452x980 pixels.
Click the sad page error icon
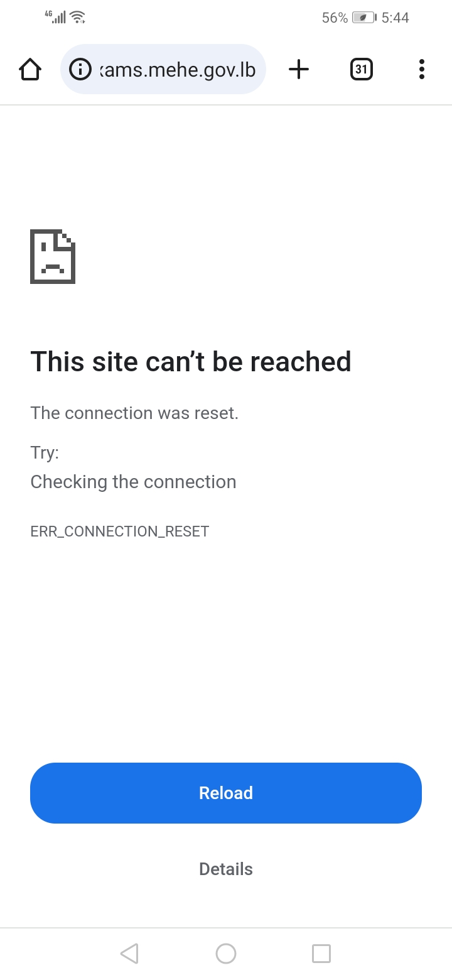pyautogui.click(x=53, y=256)
